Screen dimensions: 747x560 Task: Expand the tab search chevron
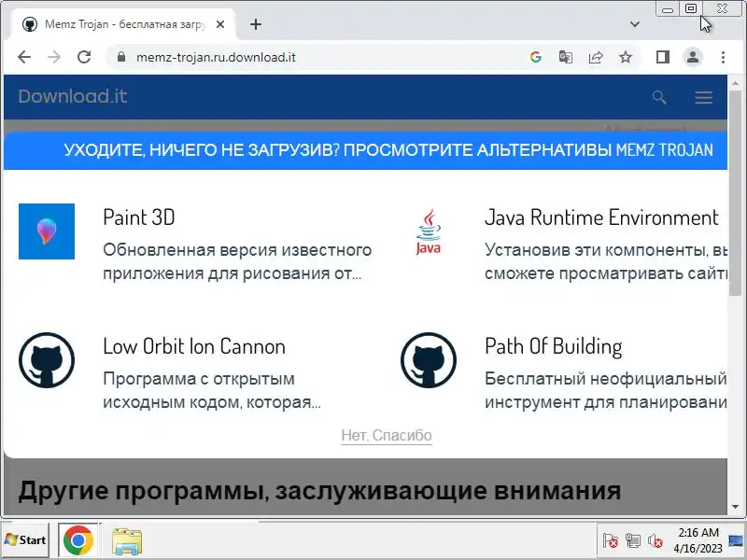635,24
